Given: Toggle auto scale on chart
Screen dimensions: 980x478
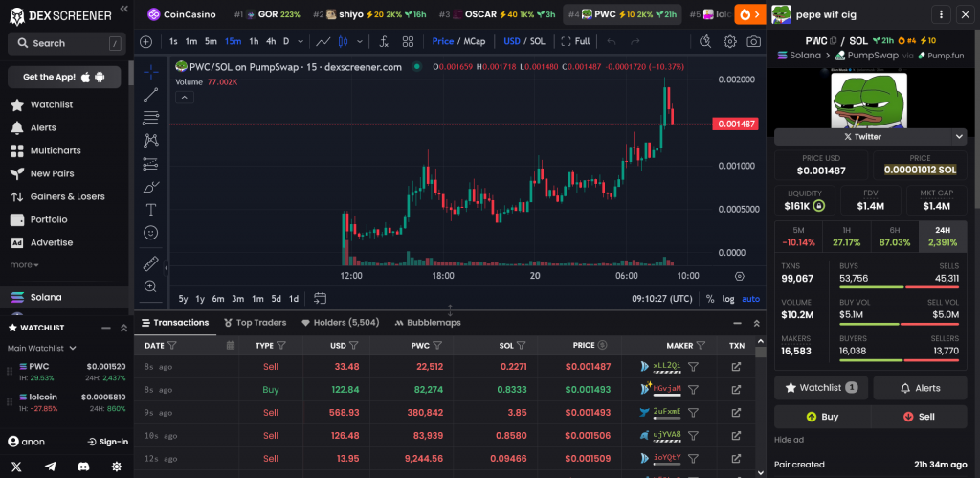Looking at the screenshot, I should click(750, 299).
